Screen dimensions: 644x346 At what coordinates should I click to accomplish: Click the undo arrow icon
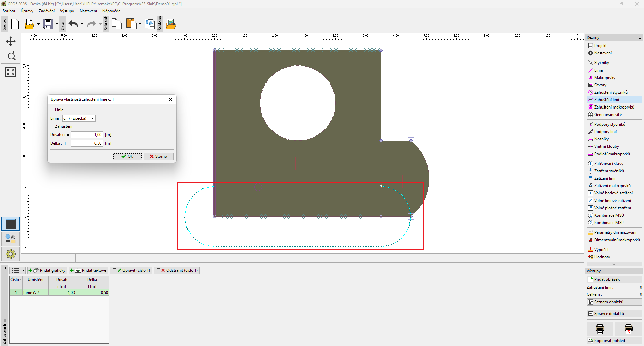point(73,24)
